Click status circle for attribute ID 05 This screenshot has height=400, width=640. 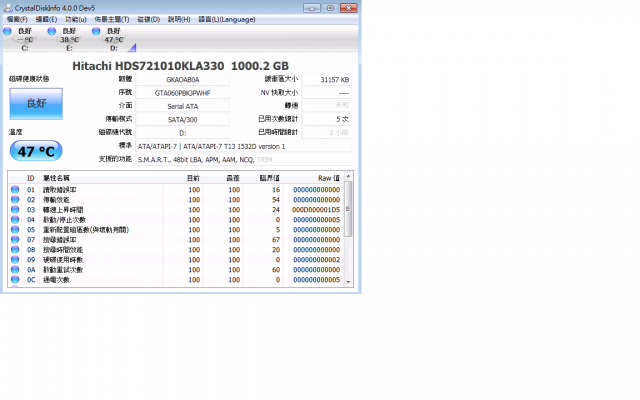click(15, 230)
